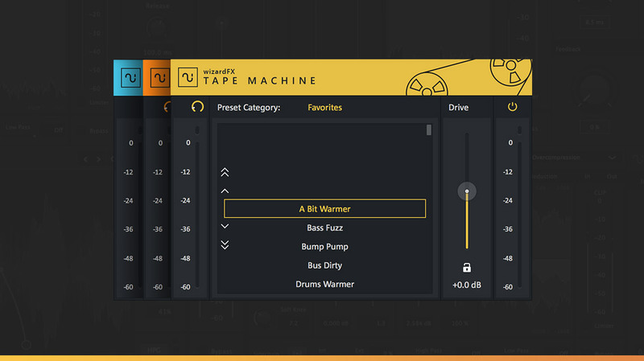Click the Drive slider knob
Image resolution: width=644 pixels, height=361 pixels.
[x=466, y=191]
